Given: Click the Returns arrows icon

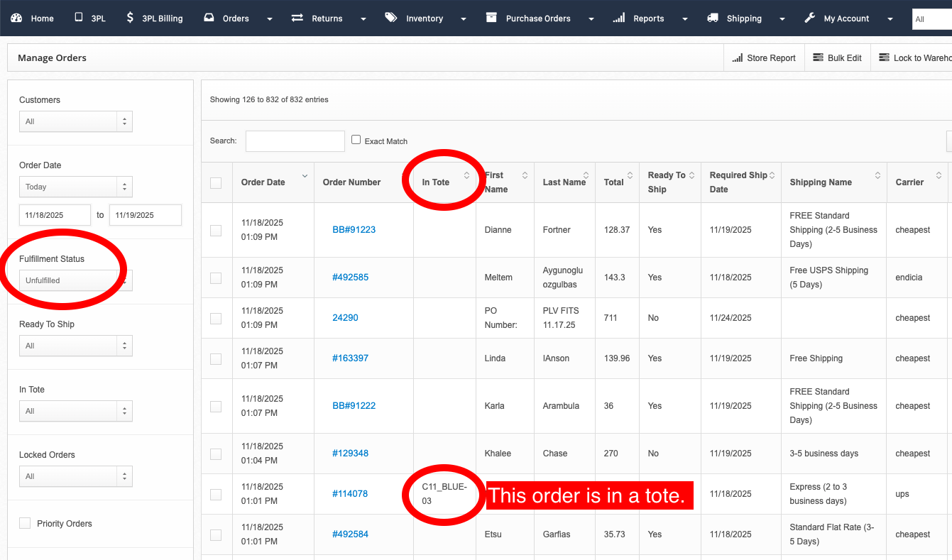Looking at the screenshot, I should pyautogui.click(x=297, y=18).
